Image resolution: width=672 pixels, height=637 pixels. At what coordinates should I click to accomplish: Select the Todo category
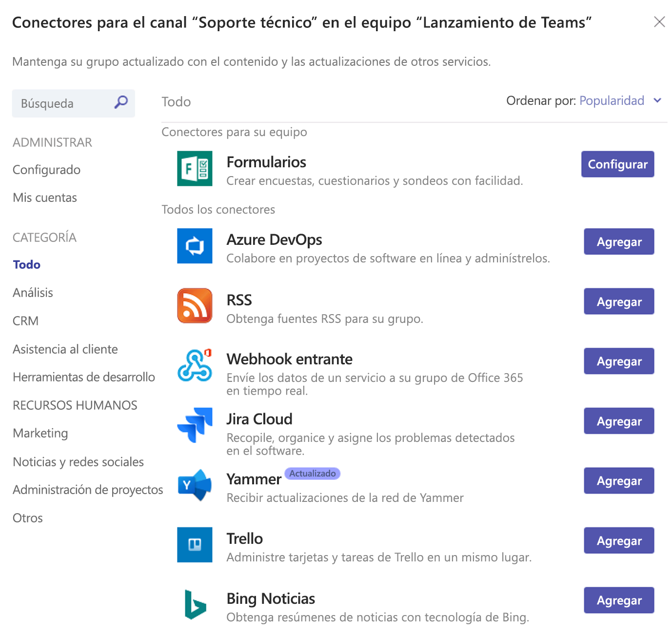click(27, 265)
